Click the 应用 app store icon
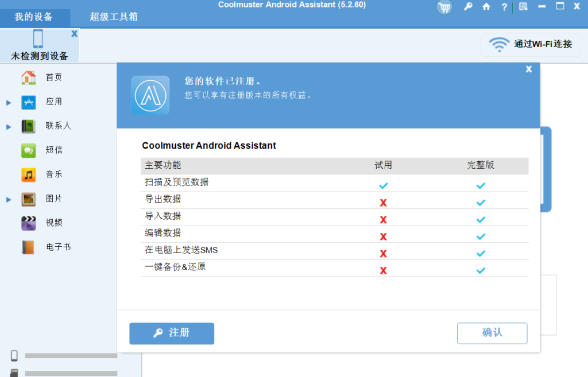Screen dimensions: 588x377 29,102
